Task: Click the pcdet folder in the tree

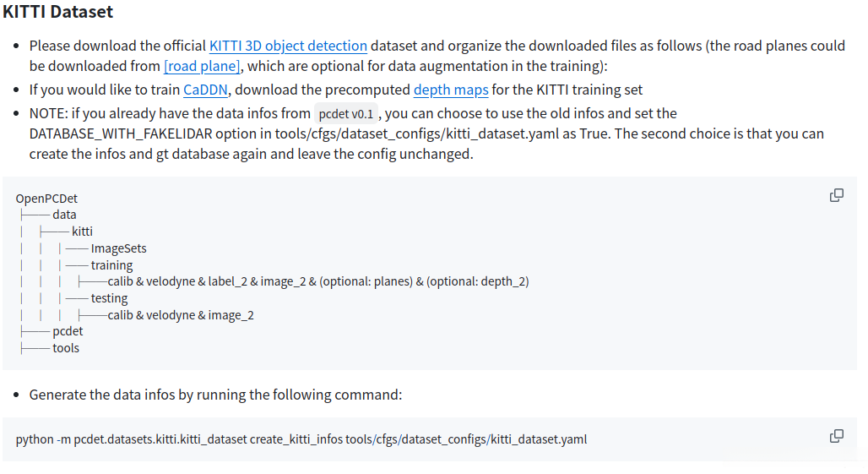Action: (x=68, y=331)
